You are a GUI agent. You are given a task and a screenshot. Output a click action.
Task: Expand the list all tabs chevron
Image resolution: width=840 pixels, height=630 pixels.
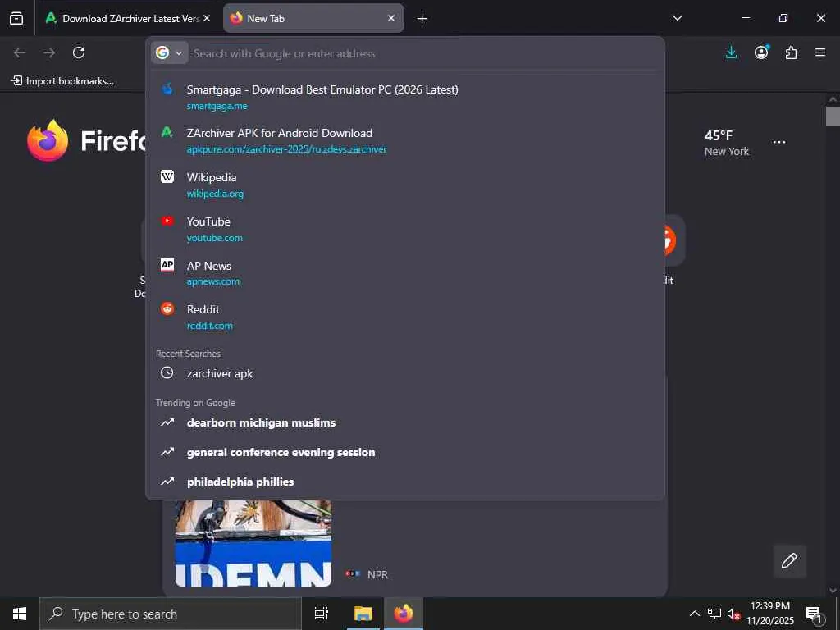point(677,18)
